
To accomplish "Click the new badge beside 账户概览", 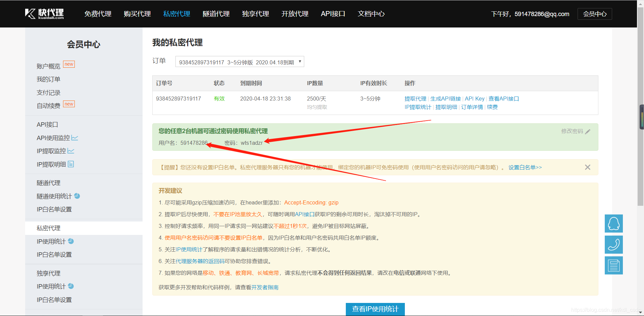I will pyautogui.click(x=69, y=64).
